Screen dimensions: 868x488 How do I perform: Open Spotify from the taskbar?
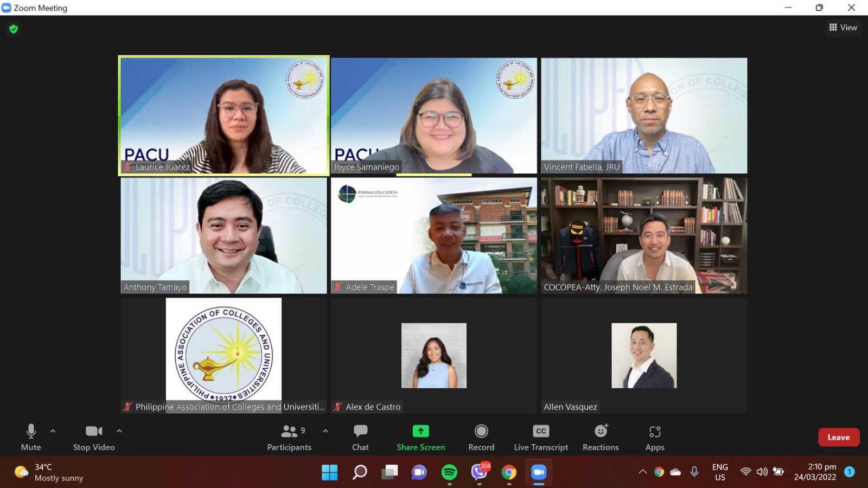[449, 472]
